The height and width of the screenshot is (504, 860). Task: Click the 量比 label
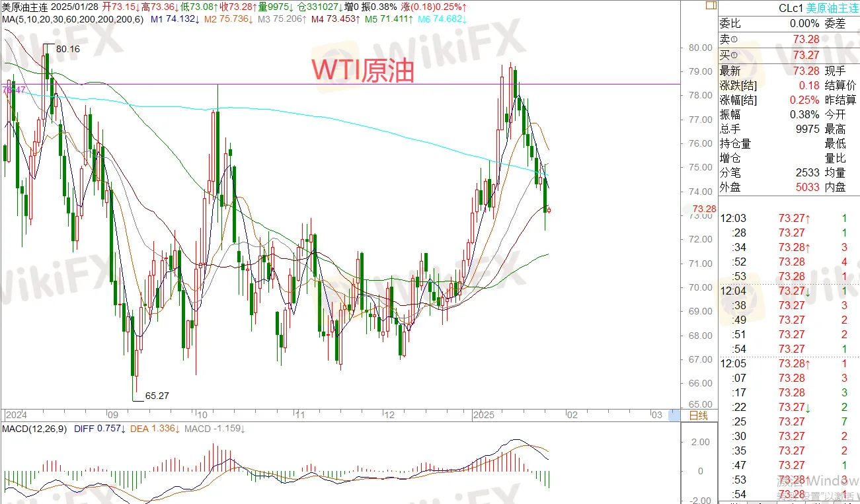[836, 158]
